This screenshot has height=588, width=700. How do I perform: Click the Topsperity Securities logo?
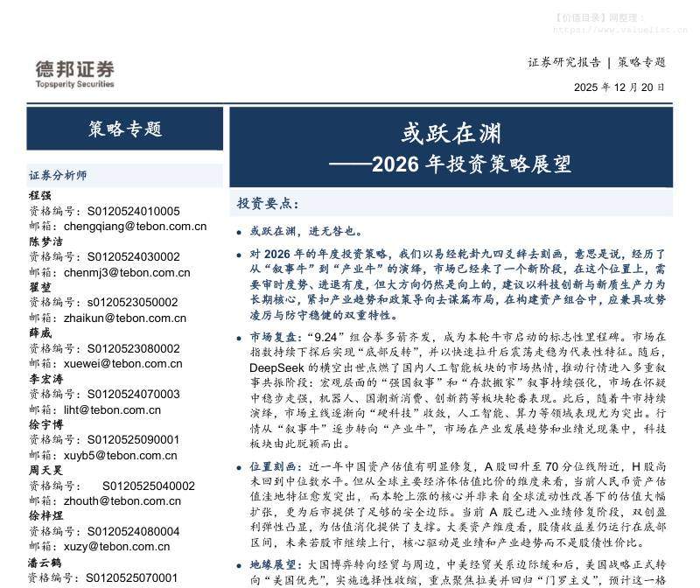[76, 77]
